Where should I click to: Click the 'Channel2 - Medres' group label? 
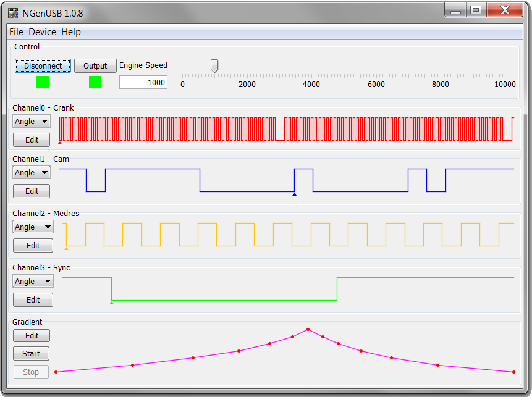click(46, 213)
